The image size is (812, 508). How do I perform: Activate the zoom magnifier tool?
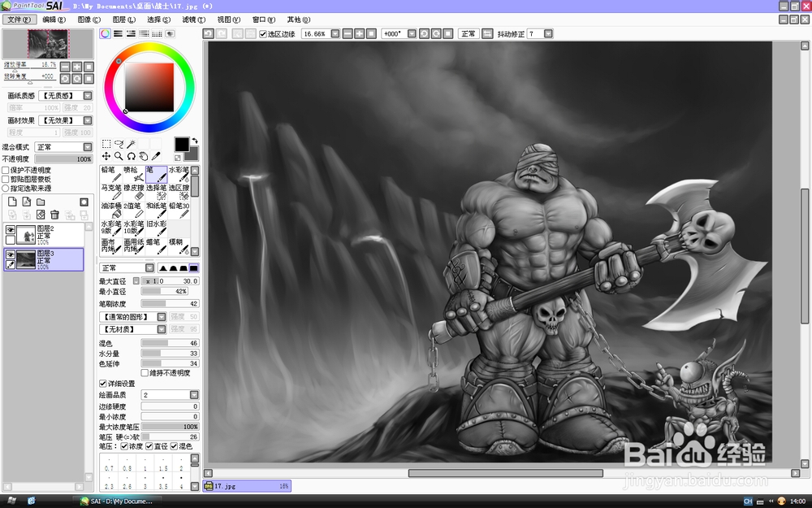click(119, 156)
